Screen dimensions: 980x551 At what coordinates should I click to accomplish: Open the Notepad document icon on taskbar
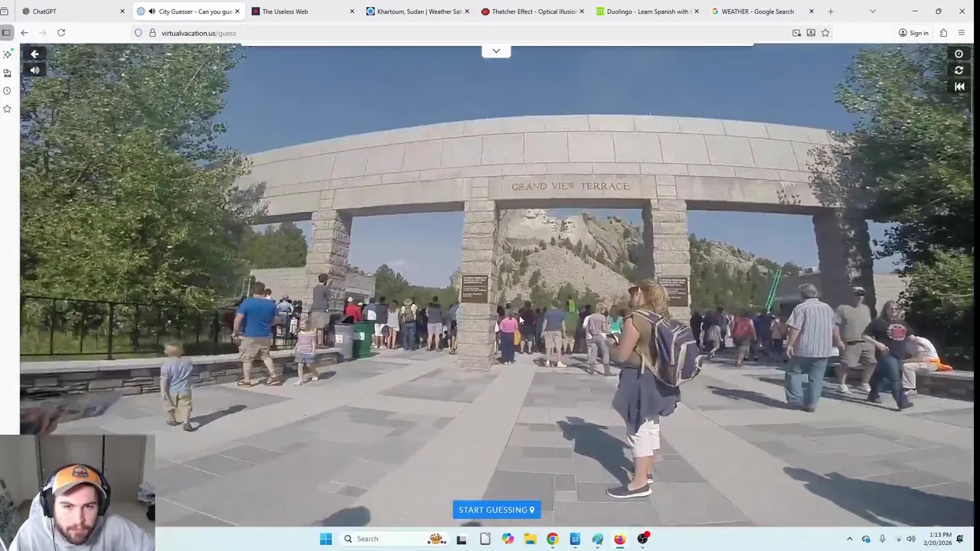pos(485,539)
